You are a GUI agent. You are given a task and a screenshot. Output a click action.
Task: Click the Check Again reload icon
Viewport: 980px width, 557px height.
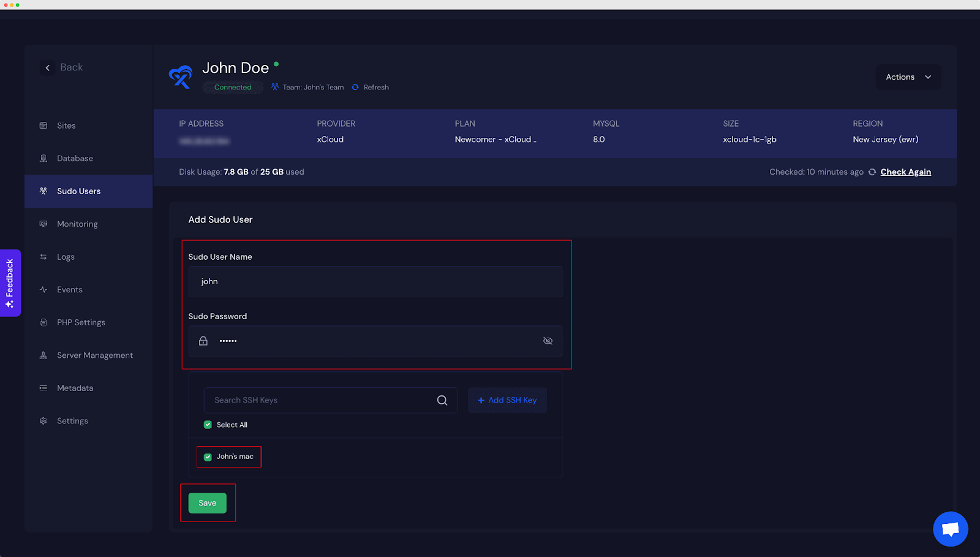coord(872,172)
